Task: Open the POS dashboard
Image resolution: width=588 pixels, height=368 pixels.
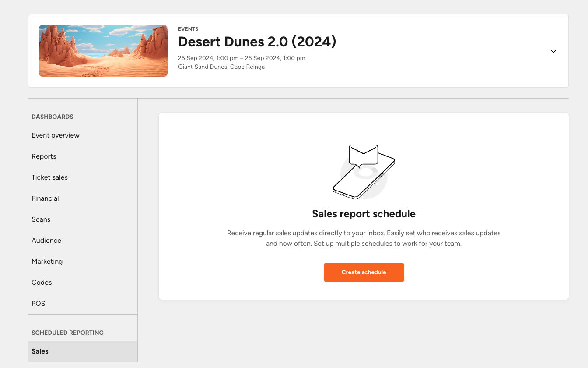Action: 38,303
